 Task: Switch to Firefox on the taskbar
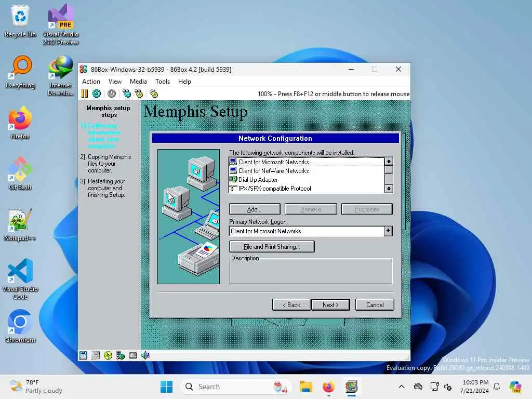(328, 387)
